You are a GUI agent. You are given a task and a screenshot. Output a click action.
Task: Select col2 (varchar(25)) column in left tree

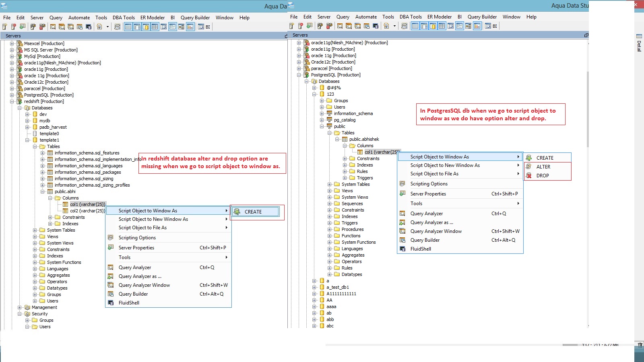point(87,211)
